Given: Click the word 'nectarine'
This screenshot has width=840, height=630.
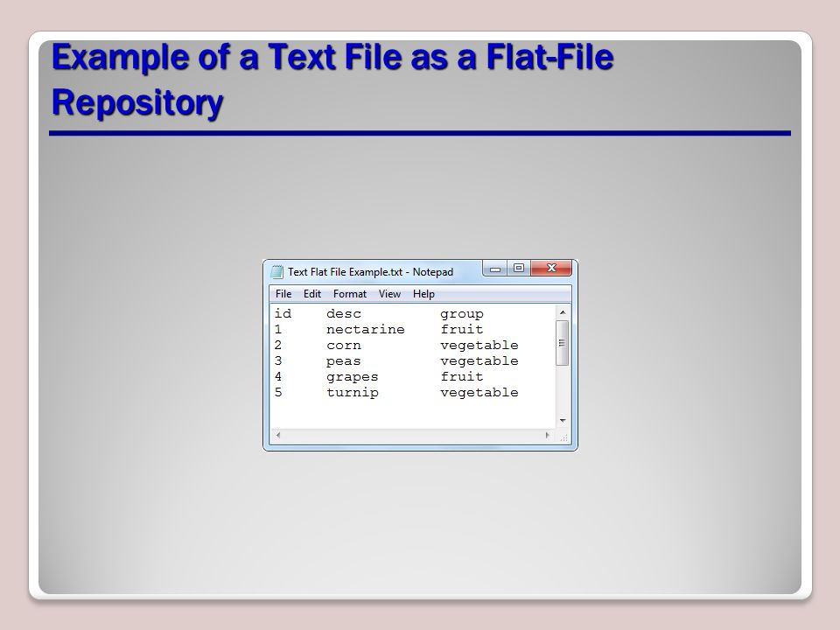Looking at the screenshot, I should pyautogui.click(x=366, y=330).
